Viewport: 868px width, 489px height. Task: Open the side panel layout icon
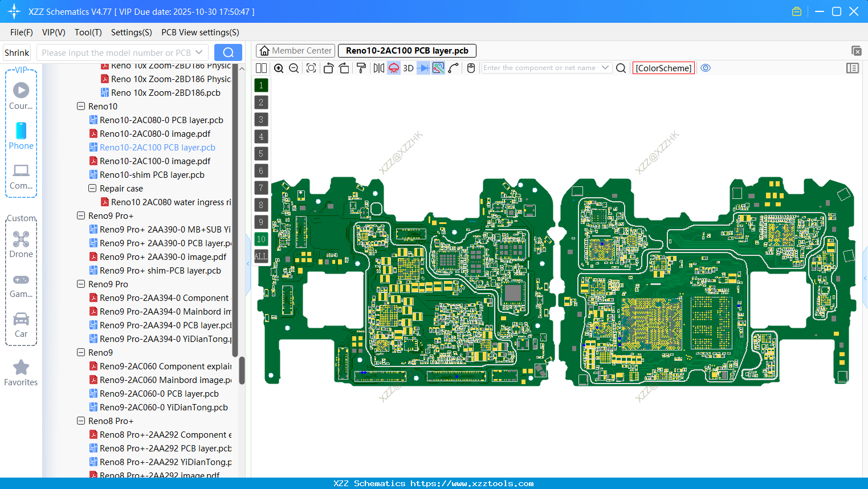[x=853, y=68]
